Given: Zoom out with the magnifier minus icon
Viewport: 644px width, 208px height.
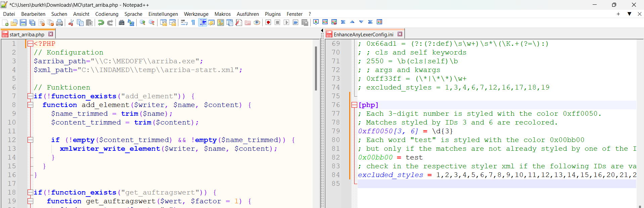Looking at the screenshot, I should click(152, 23).
